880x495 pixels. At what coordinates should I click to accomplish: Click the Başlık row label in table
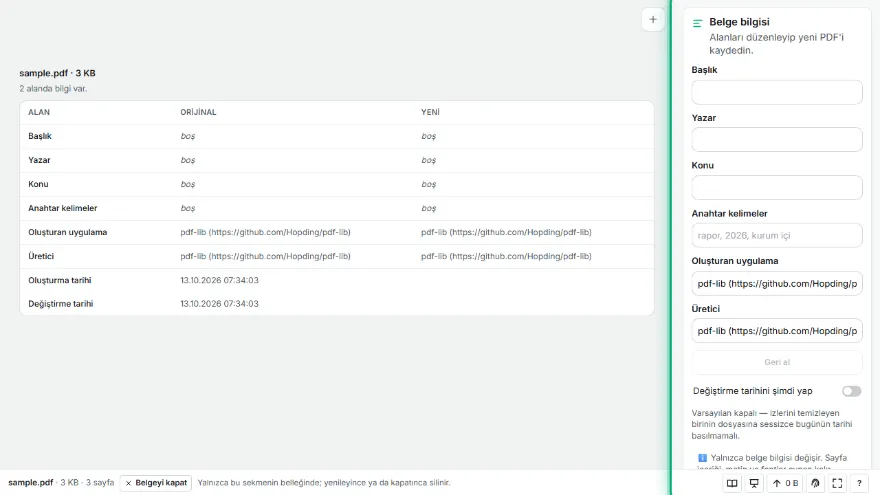pos(40,136)
